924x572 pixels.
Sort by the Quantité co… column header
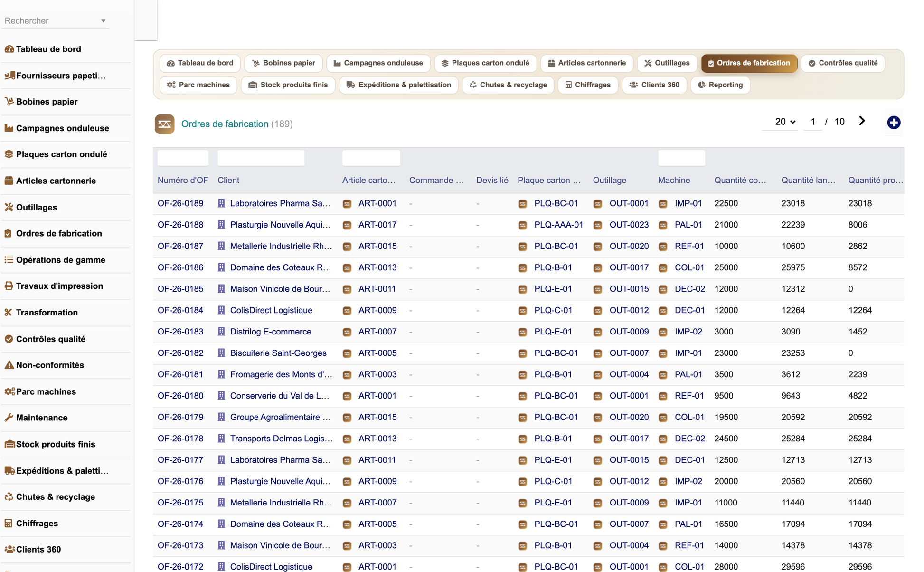tap(740, 180)
